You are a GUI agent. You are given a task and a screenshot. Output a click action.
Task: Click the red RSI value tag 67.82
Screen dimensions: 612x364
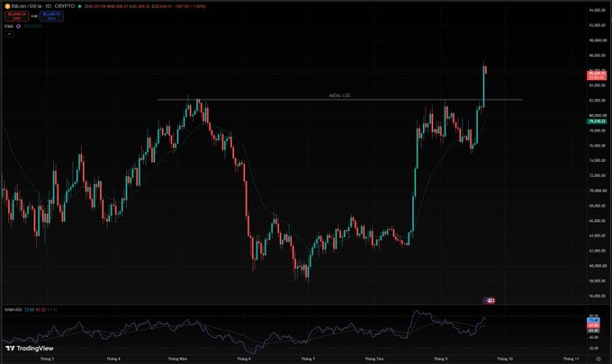point(594,325)
